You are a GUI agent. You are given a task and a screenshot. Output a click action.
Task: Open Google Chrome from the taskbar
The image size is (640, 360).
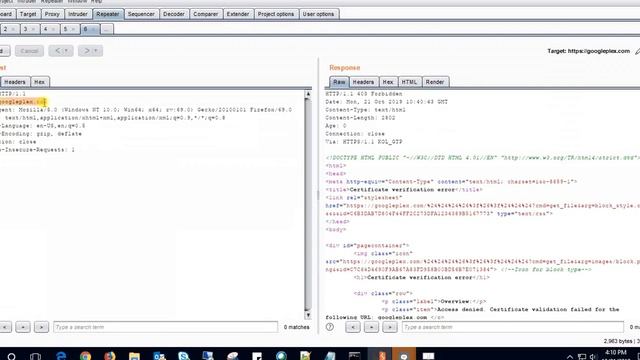(86, 356)
